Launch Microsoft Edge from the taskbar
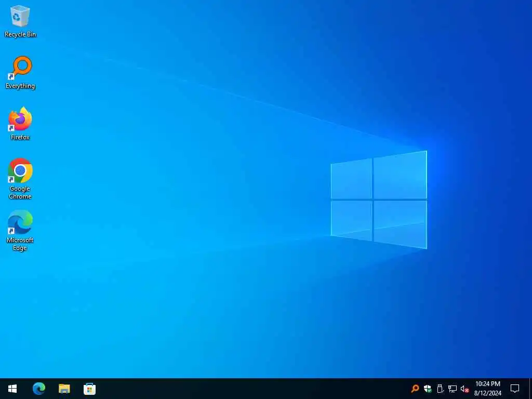The height and width of the screenshot is (399, 532). pos(38,389)
